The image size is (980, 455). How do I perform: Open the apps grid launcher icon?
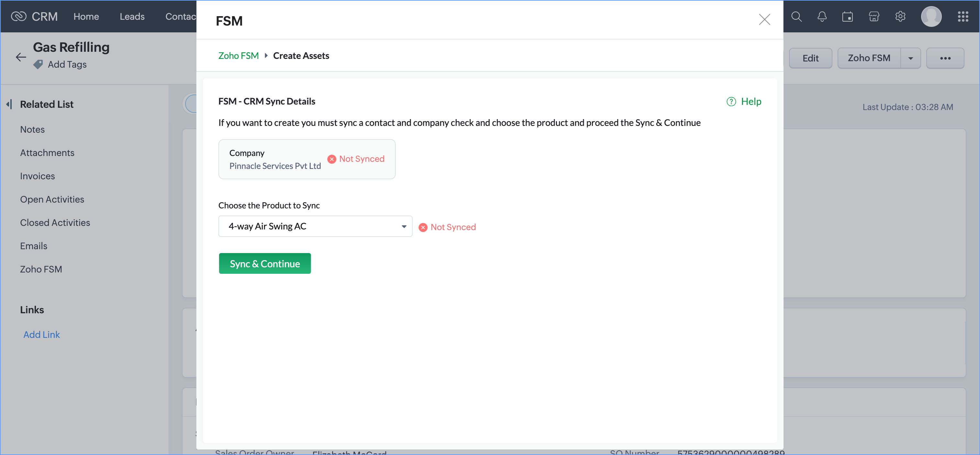[x=963, y=17]
